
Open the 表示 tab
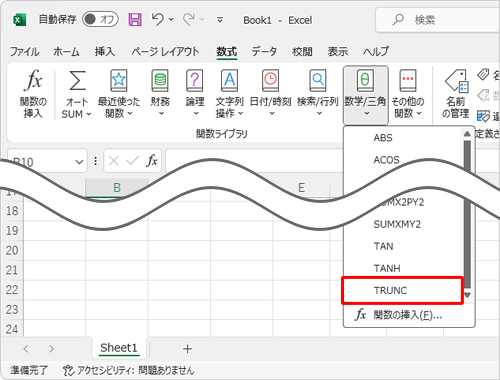[338, 51]
